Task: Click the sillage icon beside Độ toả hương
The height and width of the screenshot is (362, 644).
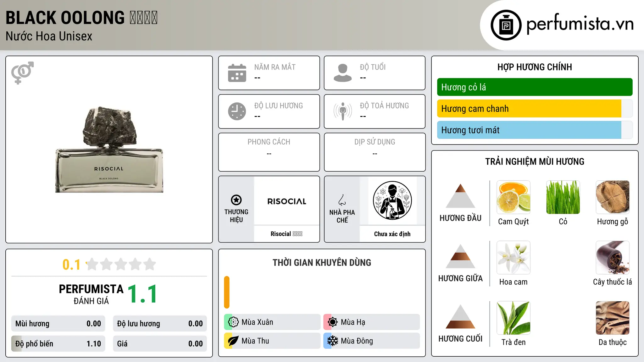Action: (x=343, y=111)
